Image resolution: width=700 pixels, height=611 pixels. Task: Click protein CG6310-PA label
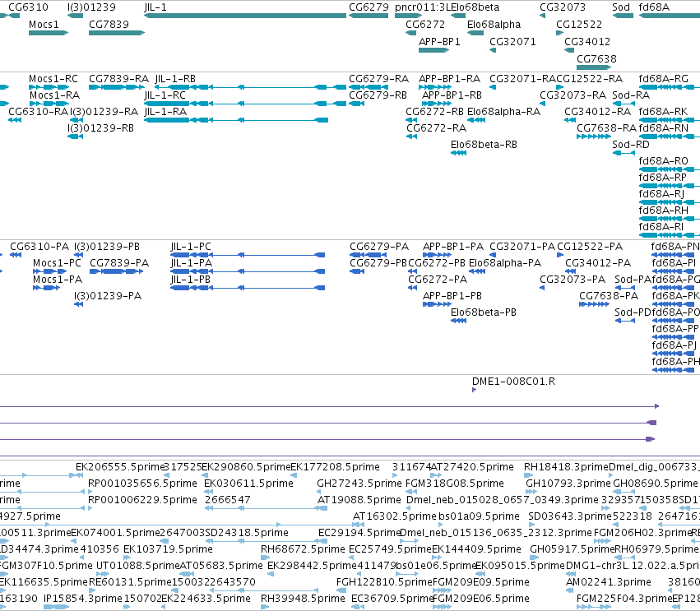click(39, 247)
